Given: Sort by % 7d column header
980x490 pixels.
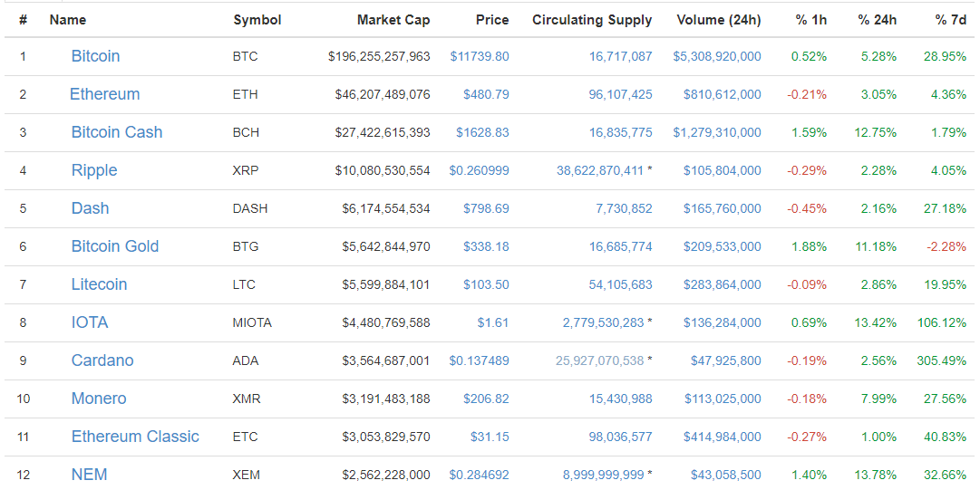Looking at the screenshot, I should pos(951,20).
